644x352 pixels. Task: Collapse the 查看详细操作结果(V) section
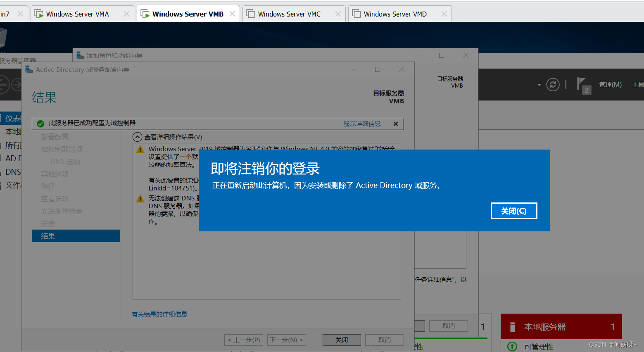click(x=137, y=137)
